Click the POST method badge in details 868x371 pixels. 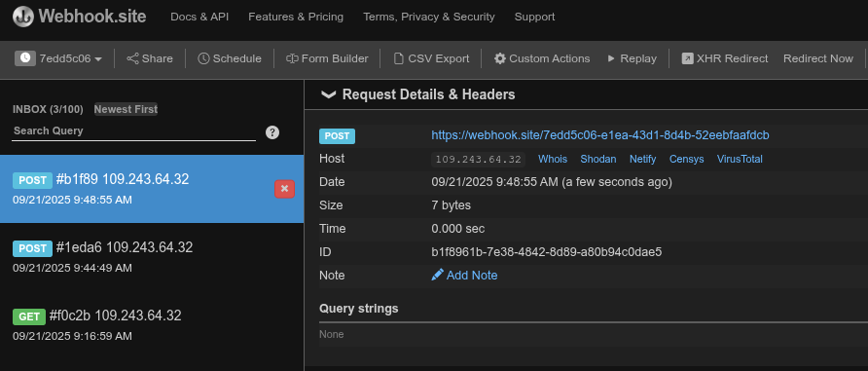[337, 136]
